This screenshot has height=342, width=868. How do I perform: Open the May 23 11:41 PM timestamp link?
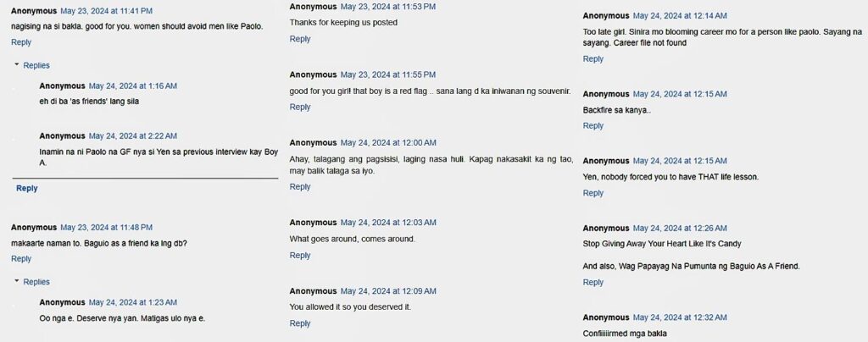coord(107,11)
